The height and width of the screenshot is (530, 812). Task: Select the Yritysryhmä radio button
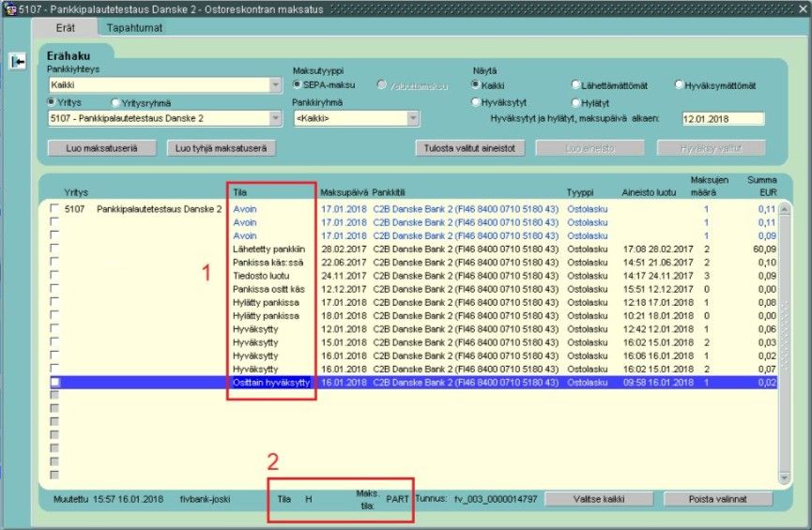pos(115,103)
